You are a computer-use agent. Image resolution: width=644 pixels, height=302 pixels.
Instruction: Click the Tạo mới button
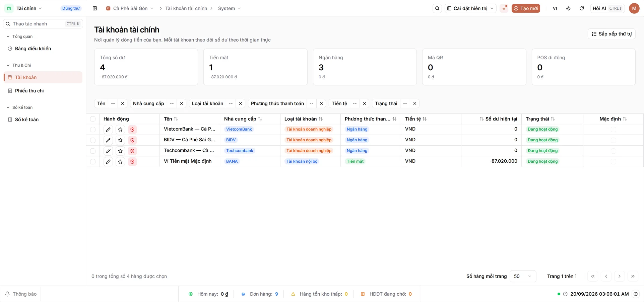tap(526, 8)
